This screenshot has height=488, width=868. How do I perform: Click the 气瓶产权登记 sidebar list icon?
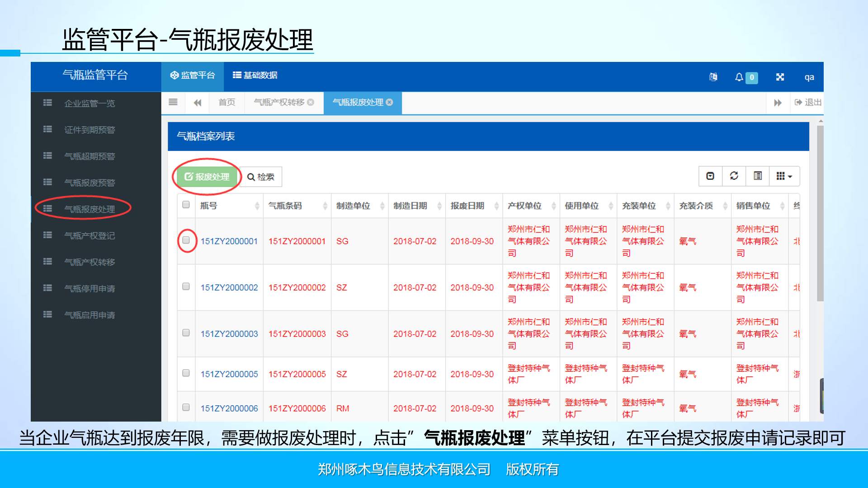pyautogui.click(x=47, y=235)
